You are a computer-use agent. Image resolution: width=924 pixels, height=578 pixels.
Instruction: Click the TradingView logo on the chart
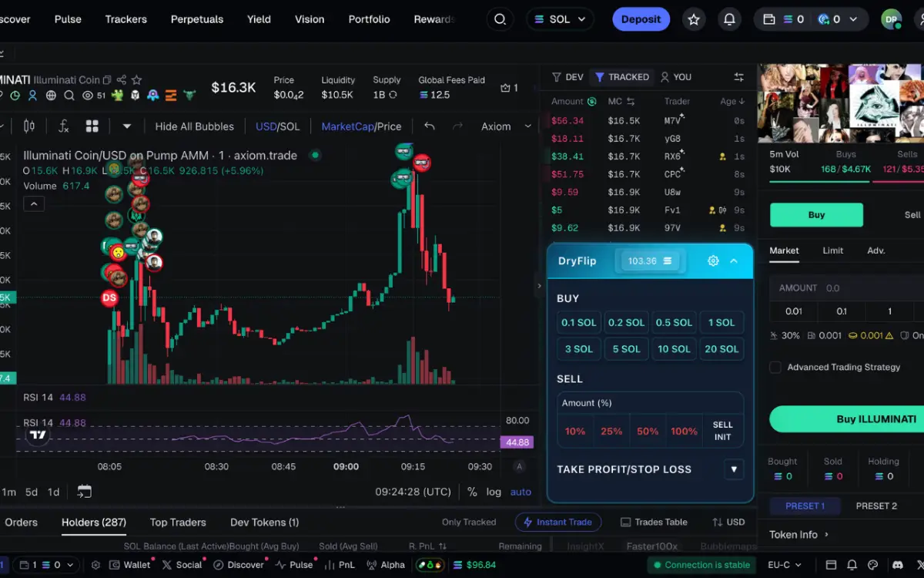click(38, 435)
